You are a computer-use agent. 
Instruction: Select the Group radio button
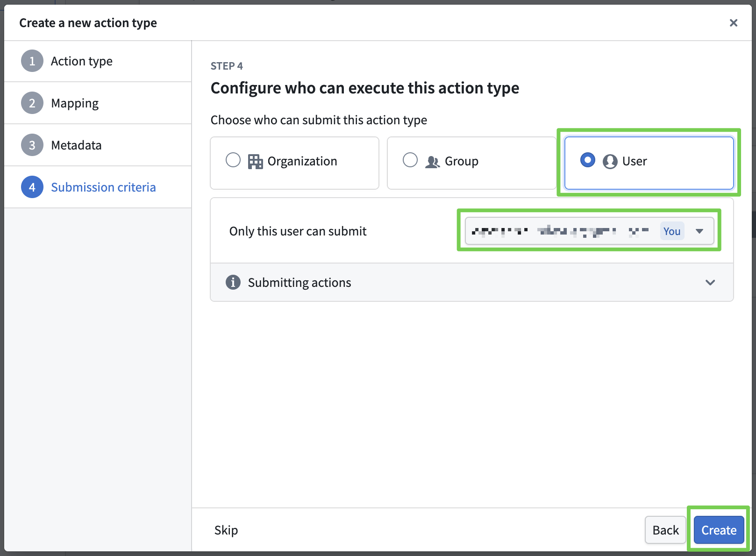click(410, 160)
